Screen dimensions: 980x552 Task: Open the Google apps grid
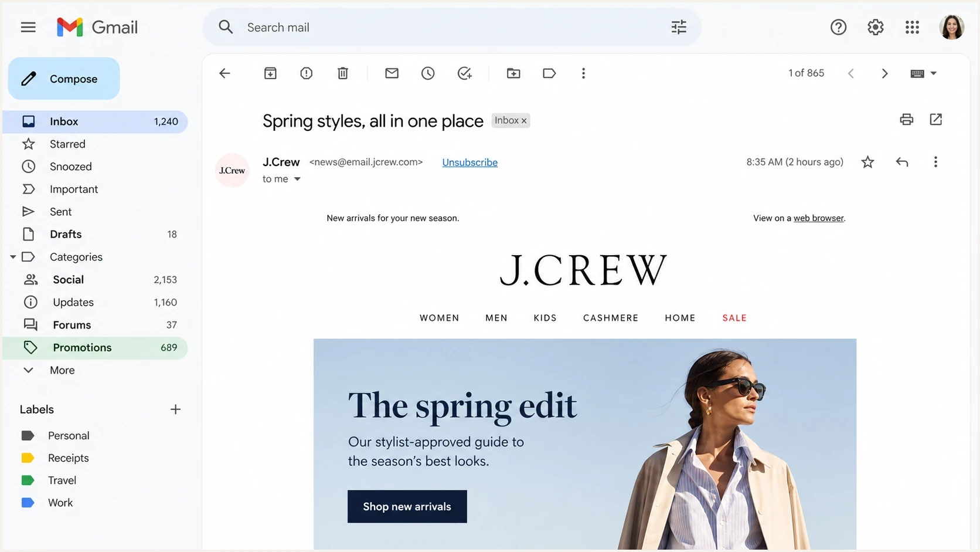912,27
